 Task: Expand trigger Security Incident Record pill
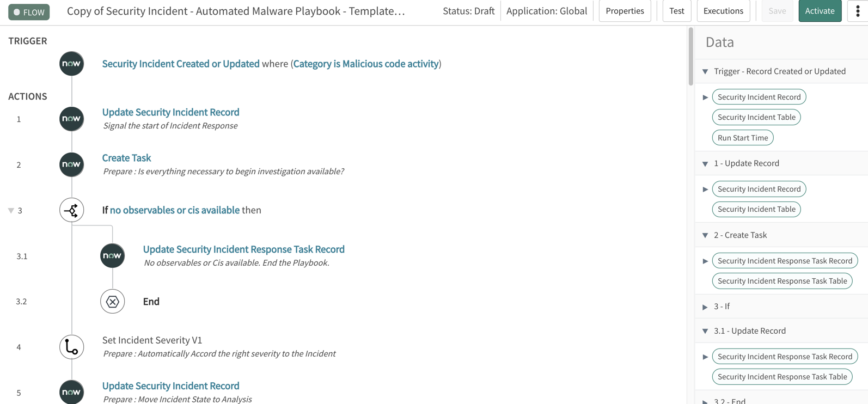pos(705,97)
